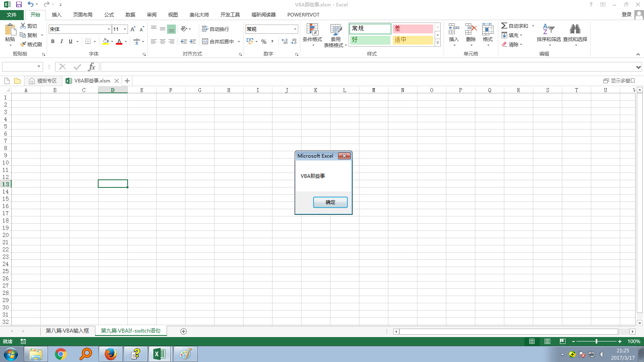Open the borders dropdown arrow

pyautogui.click(x=95, y=41)
